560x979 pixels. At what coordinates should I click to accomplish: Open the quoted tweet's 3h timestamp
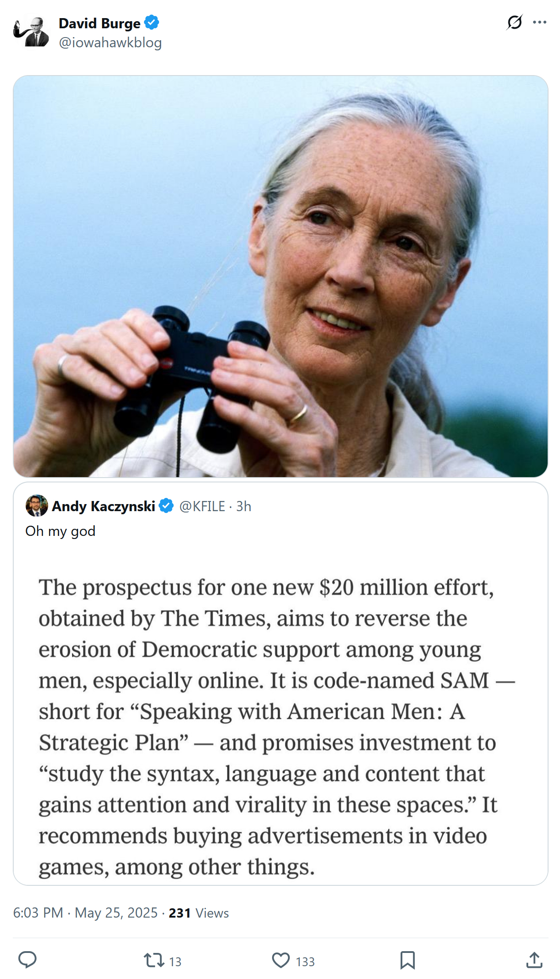244,506
